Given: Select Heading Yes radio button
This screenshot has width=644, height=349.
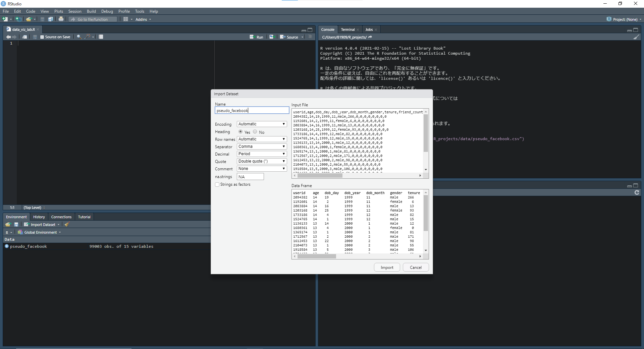Looking at the screenshot, I should coord(240,132).
